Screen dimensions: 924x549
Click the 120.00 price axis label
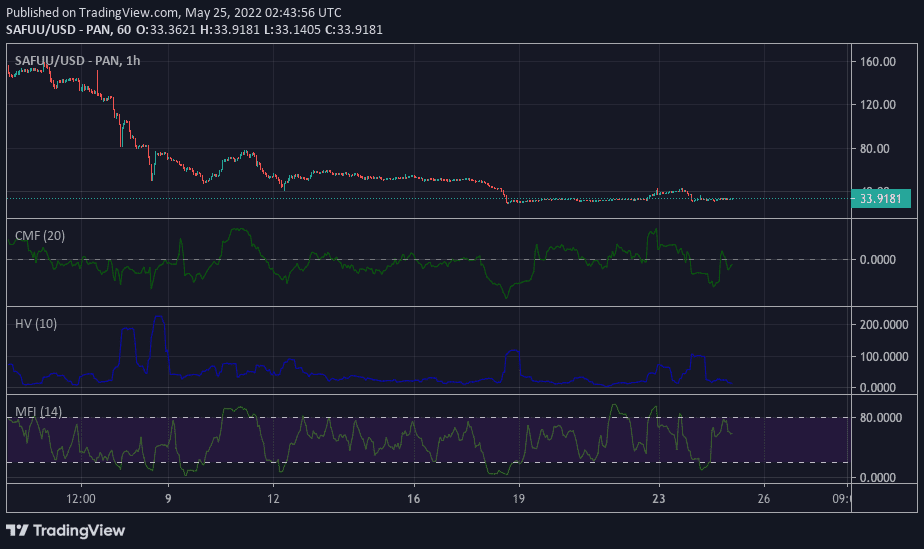877,105
